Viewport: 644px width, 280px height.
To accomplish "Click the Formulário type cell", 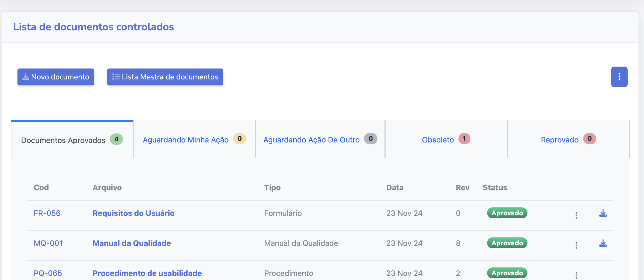I will point(283,213).
